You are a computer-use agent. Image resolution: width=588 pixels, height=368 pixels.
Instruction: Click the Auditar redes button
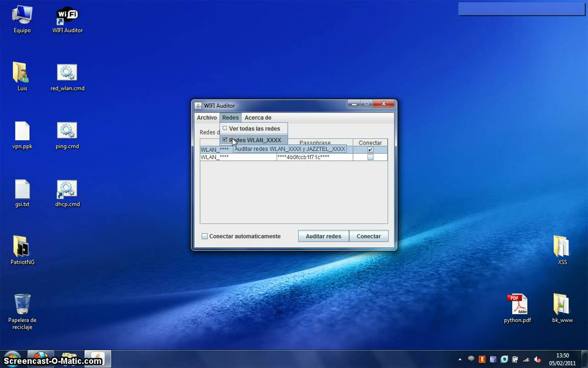(323, 236)
